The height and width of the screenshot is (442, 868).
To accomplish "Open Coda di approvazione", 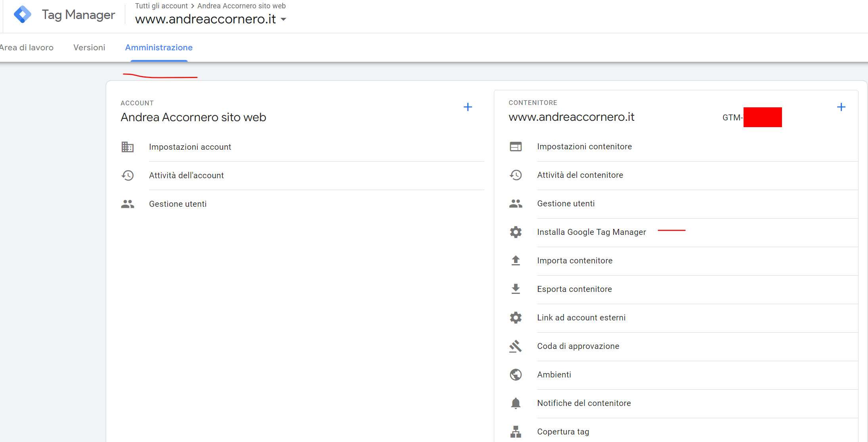I will (578, 346).
